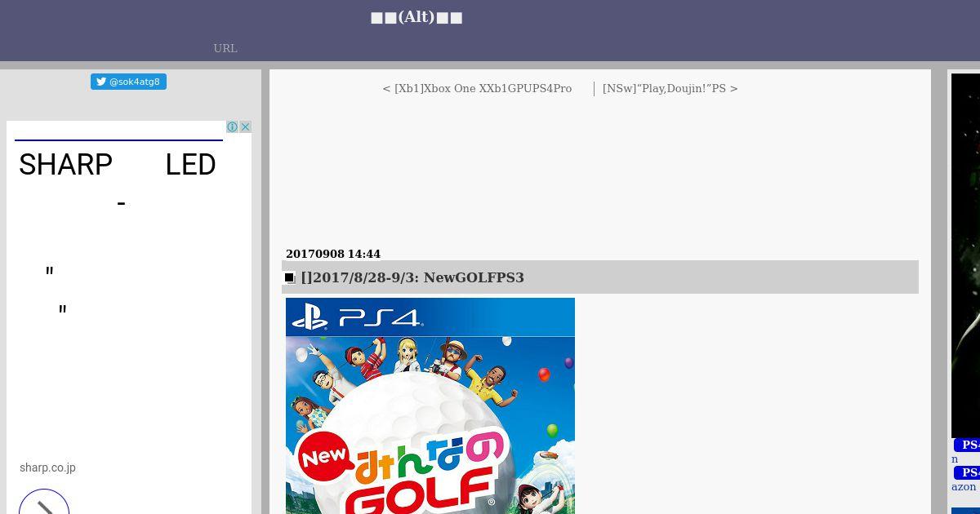Screen dimensions: 980x514
Task: Click the circular arrow button in SHARP ad
Action: click(x=44, y=502)
